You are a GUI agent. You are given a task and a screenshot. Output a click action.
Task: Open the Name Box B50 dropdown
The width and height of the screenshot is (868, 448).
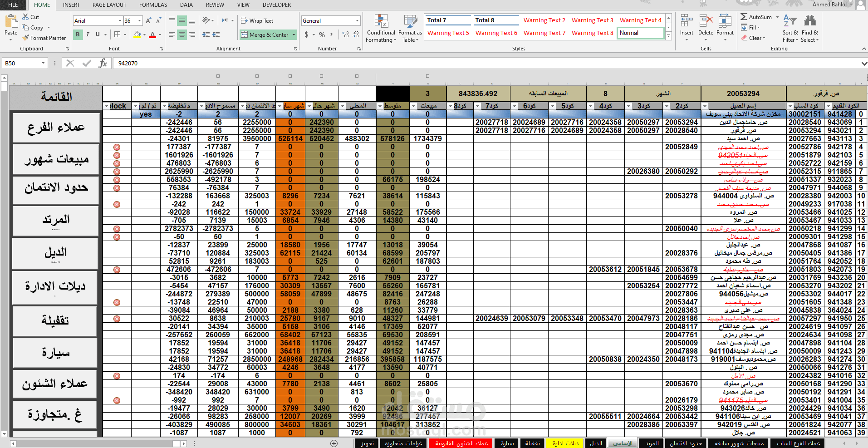coord(44,63)
